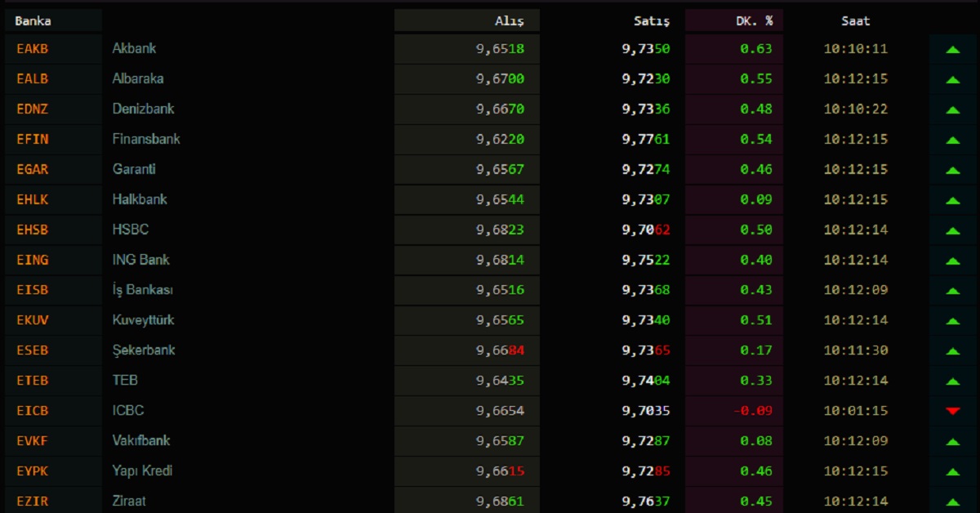Click the ICBC change value -0.09
This screenshot has width=980, height=513.
(x=752, y=410)
